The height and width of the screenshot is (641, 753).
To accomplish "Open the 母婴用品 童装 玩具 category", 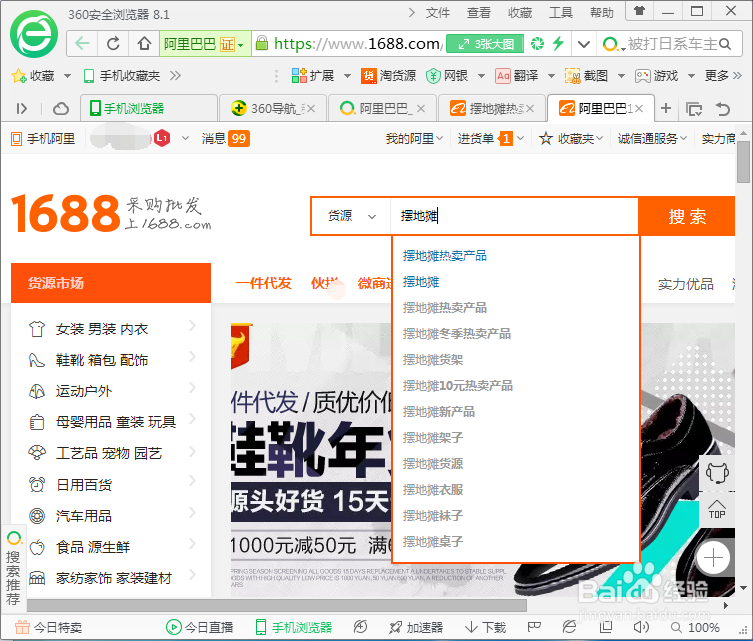I will (116, 422).
